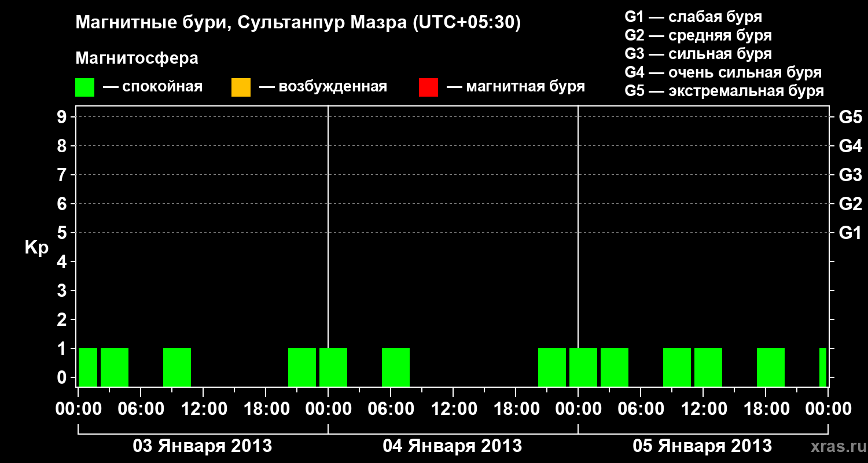The height and width of the screenshot is (463, 868).
Task: Select the 'G2 — средняя буря' description
Action: tap(698, 35)
